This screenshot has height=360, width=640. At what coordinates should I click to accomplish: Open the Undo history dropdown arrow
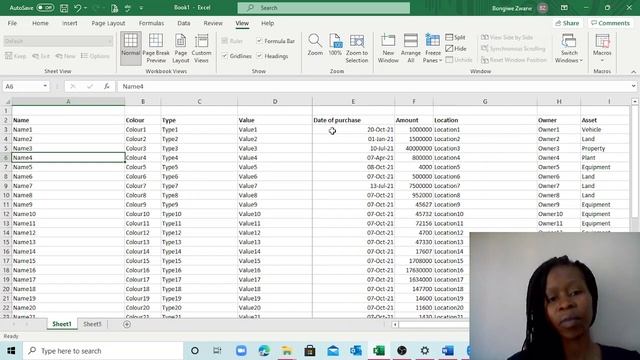(x=85, y=8)
